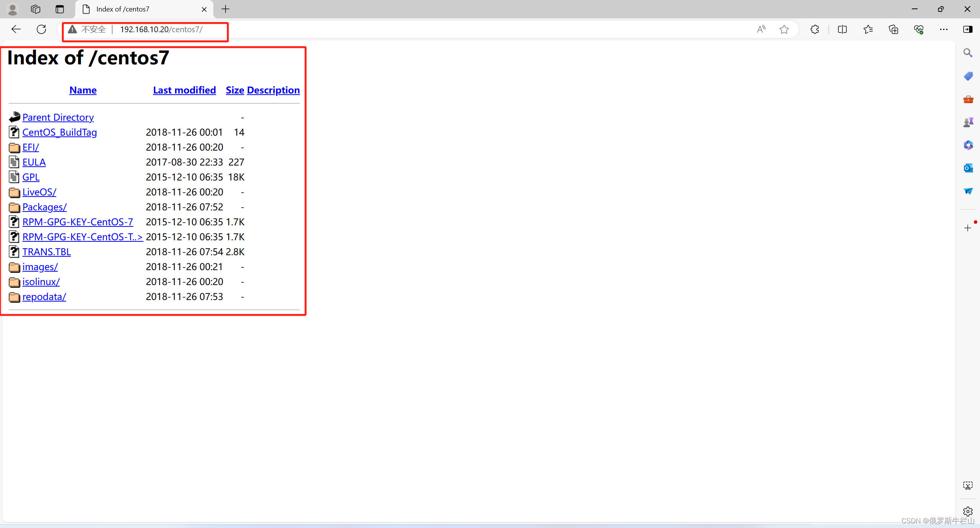Open sidebar Outlook icon
This screenshot has height=528, width=980.
968,168
